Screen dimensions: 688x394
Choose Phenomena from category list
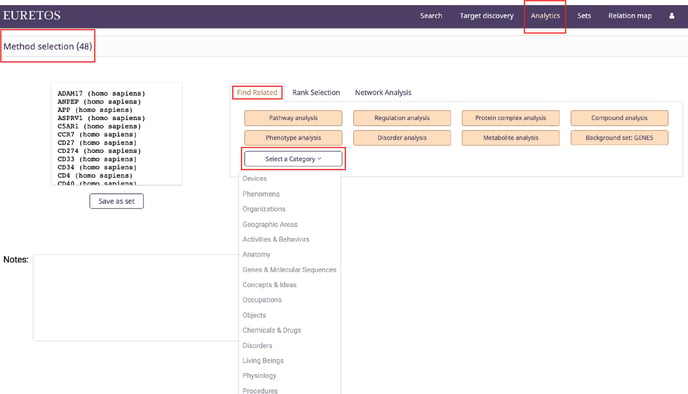click(261, 194)
